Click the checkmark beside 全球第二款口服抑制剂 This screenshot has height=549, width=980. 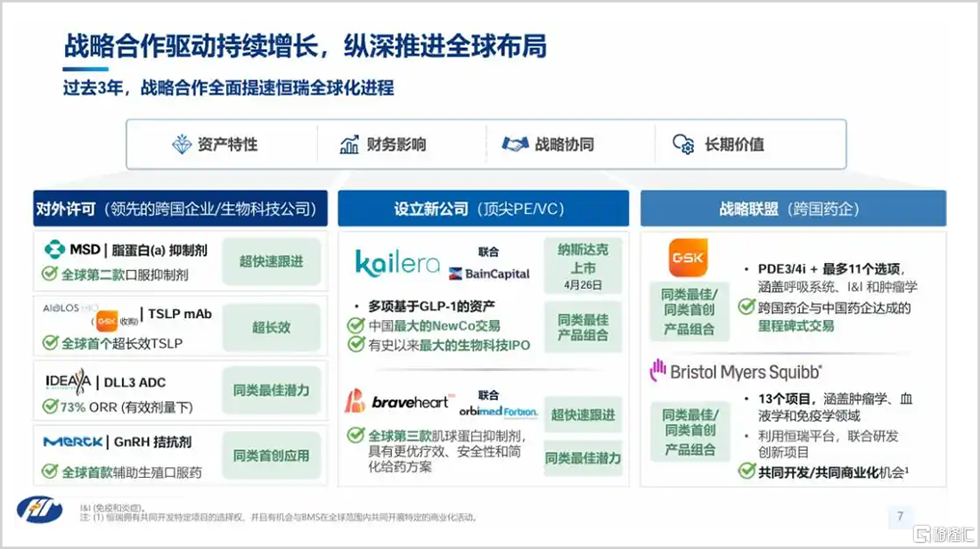pos(50,274)
